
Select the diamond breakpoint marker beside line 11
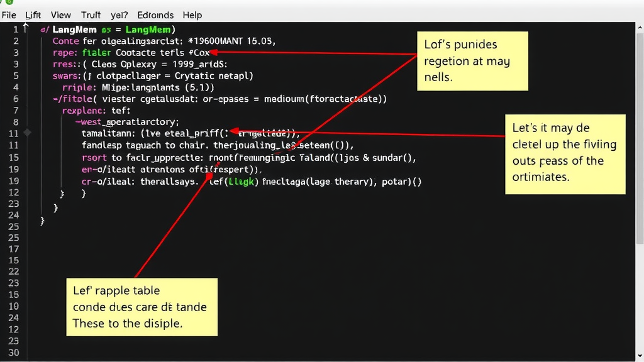pos(27,133)
